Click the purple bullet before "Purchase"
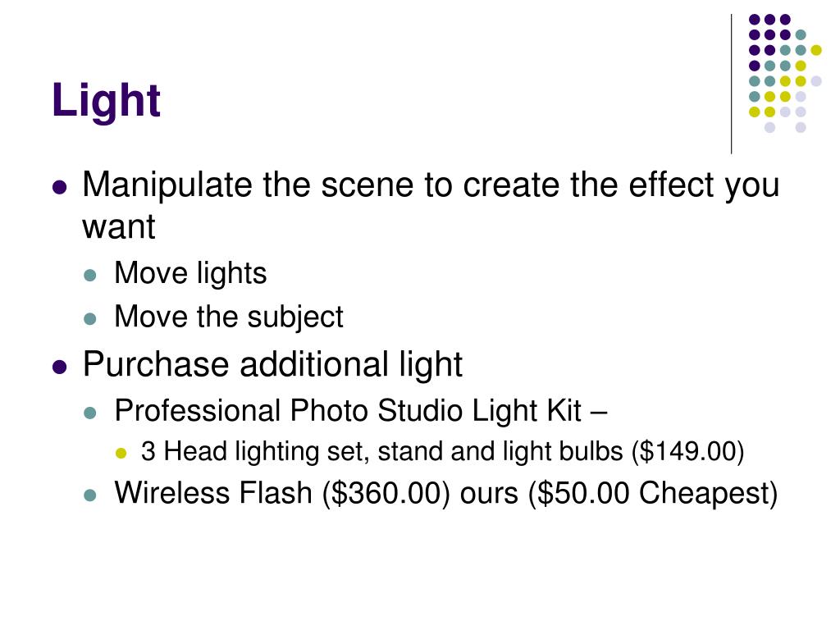The height and width of the screenshot is (630, 840). pos(59,367)
